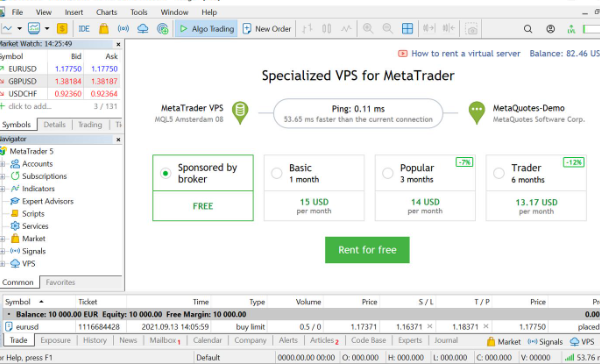Click the chart shift icon
The height and width of the screenshot is (364, 600).
[x=448, y=28]
